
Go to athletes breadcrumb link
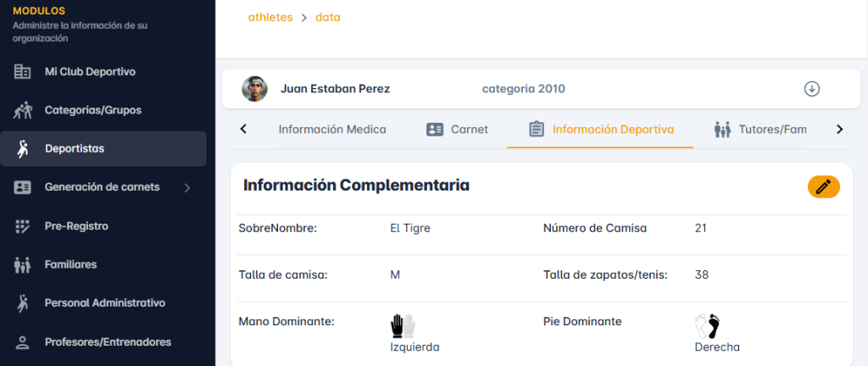(270, 17)
